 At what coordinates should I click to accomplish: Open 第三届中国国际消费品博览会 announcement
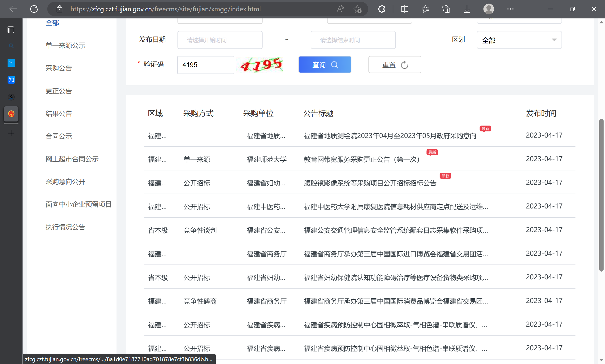(x=396, y=301)
